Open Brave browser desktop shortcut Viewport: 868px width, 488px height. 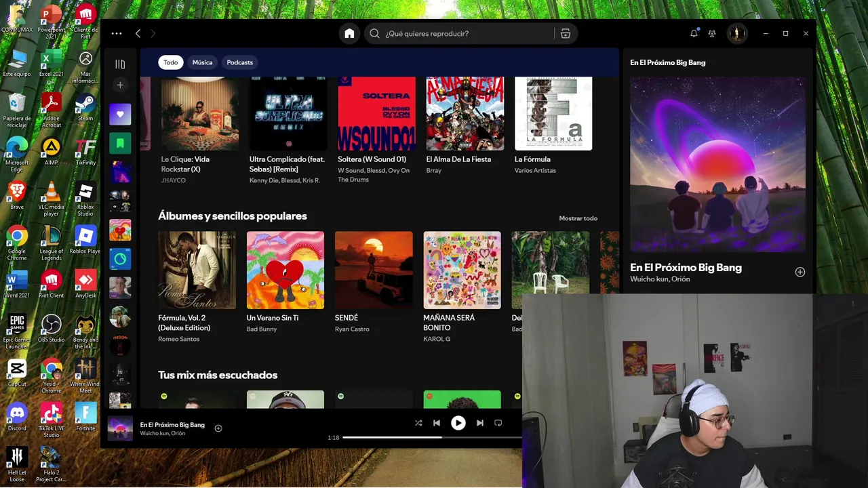[x=17, y=196]
